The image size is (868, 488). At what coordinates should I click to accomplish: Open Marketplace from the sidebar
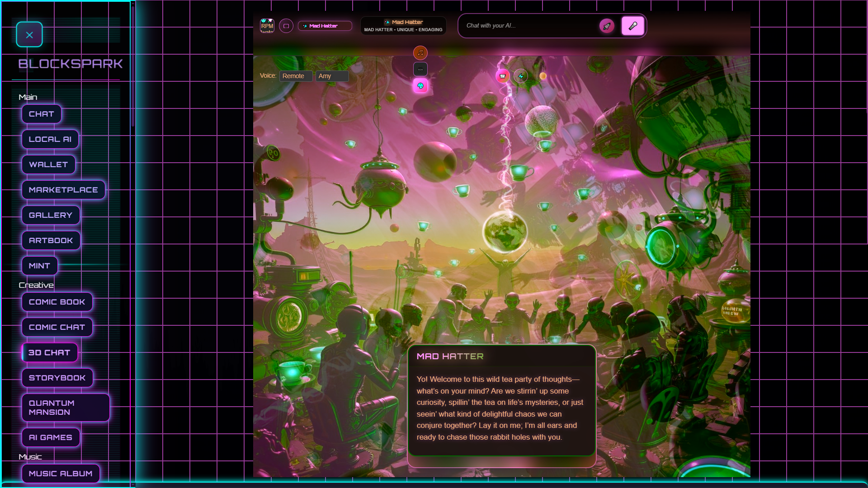(63, 190)
